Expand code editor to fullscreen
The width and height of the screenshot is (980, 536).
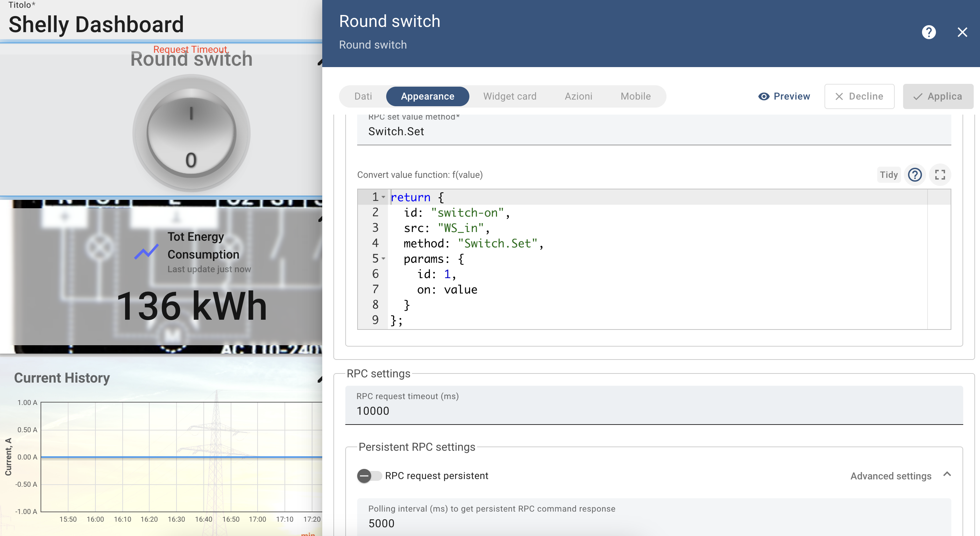point(940,175)
